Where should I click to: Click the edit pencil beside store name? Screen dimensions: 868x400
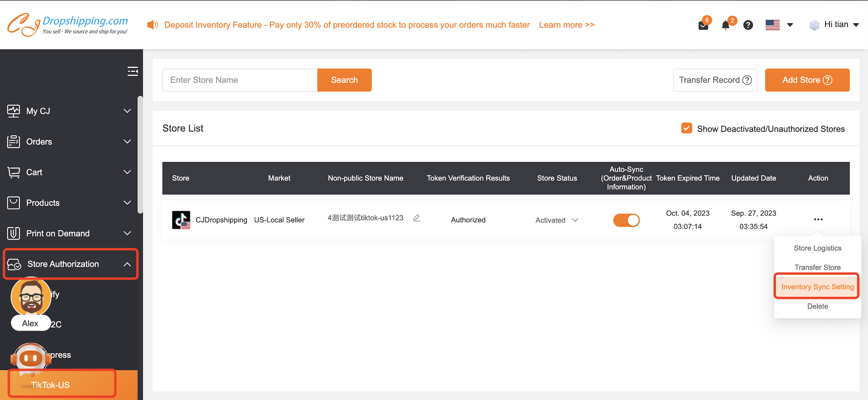coord(416,218)
